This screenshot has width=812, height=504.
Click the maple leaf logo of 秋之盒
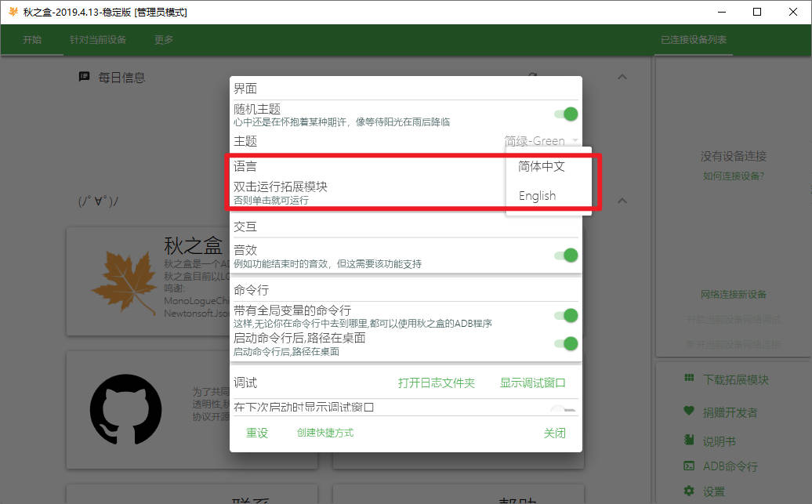pyautogui.click(x=124, y=281)
